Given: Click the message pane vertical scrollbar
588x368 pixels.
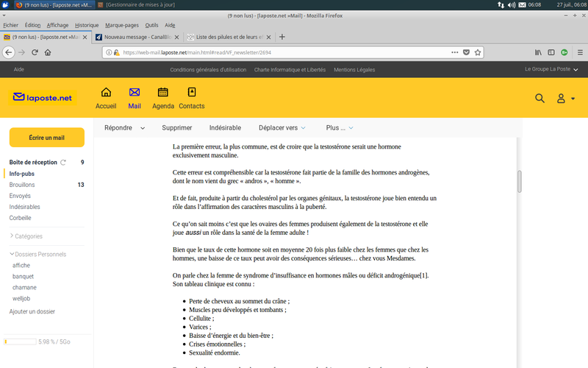Looking at the screenshot, I should coord(520,181).
